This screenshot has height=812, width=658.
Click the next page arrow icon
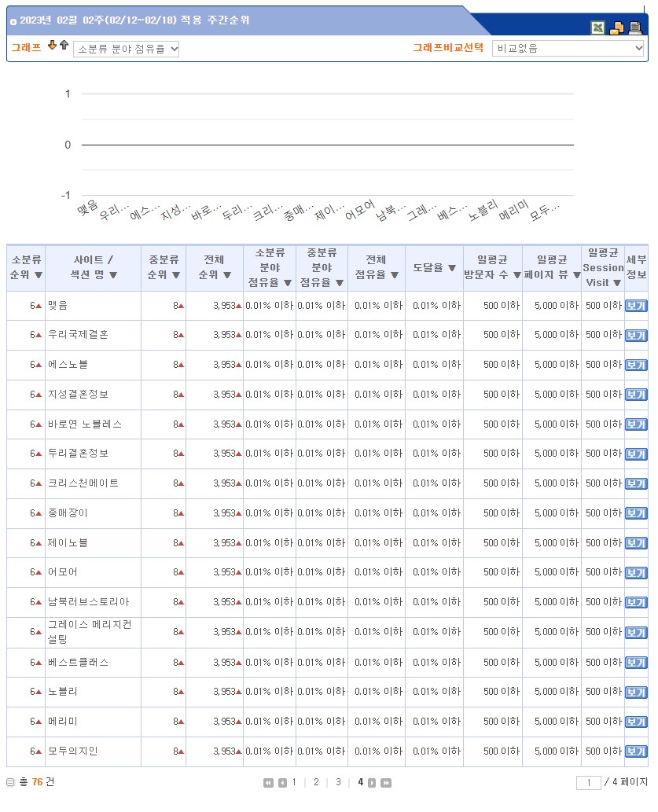click(x=372, y=783)
